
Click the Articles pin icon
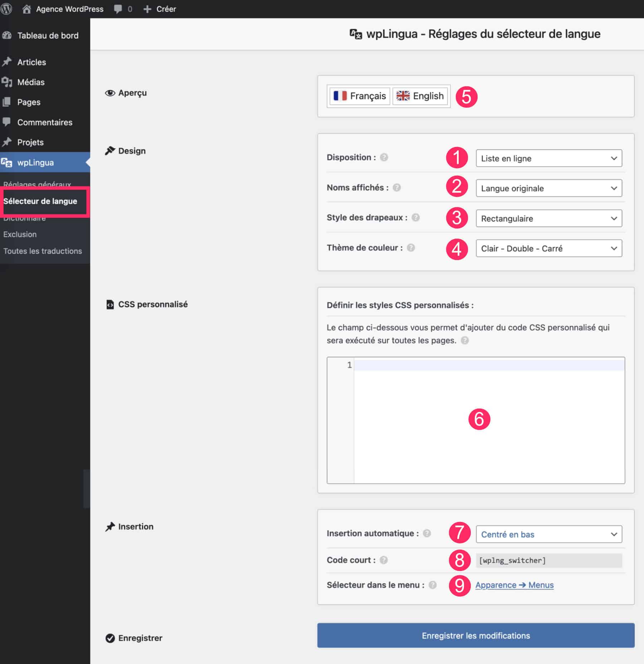tap(7, 62)
